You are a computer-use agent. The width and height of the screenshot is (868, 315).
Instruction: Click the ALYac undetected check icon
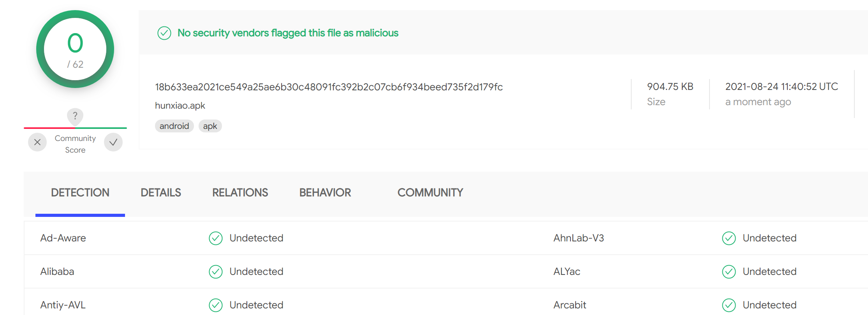pyautogui.click(x=729, y=272)
